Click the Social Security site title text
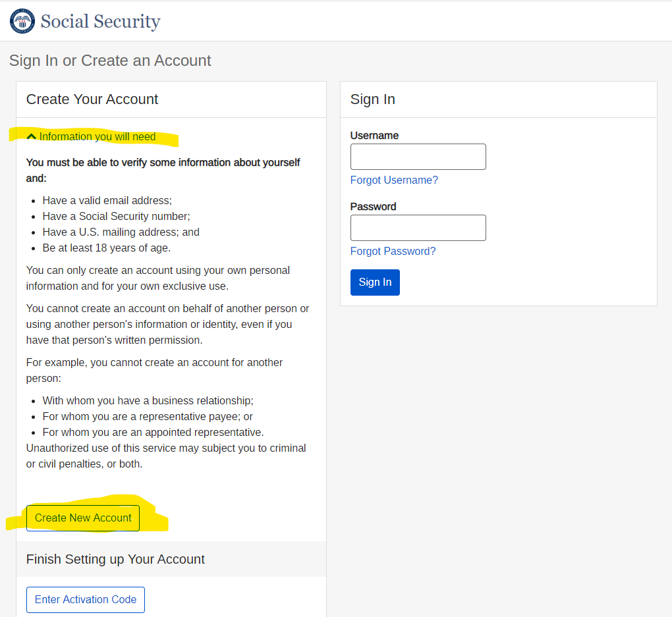672x617 pixels. tap(100, 21)
